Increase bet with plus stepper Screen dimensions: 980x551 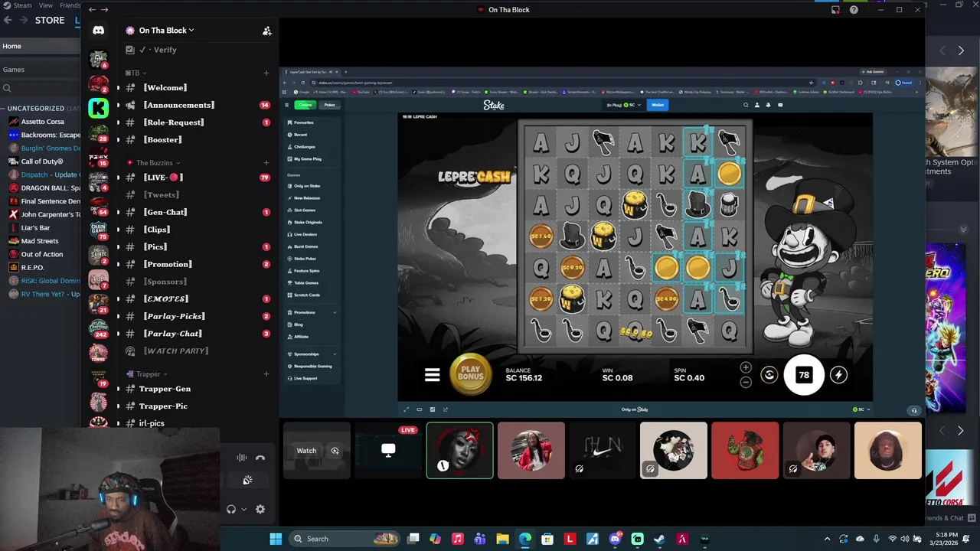pos(746,367)
